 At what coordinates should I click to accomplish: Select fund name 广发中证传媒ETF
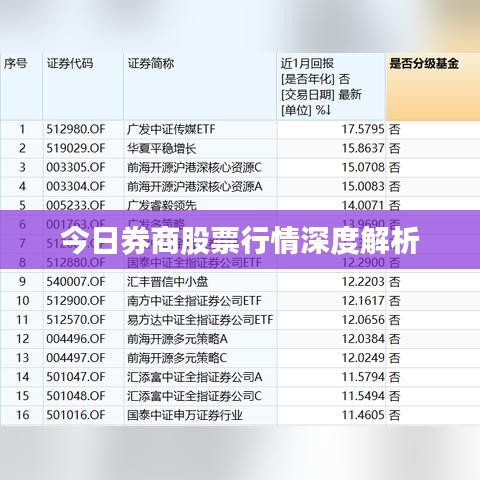point(171,129)
